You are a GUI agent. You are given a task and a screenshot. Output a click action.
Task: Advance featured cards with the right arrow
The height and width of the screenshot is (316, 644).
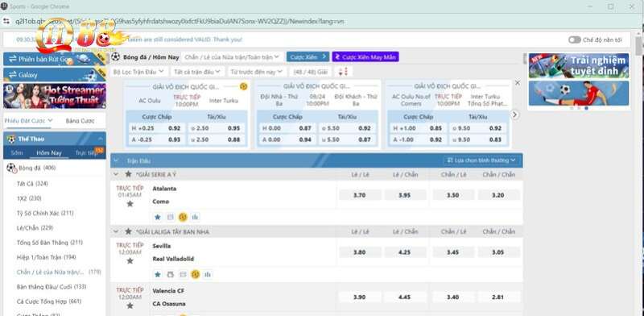pos(515,115)
